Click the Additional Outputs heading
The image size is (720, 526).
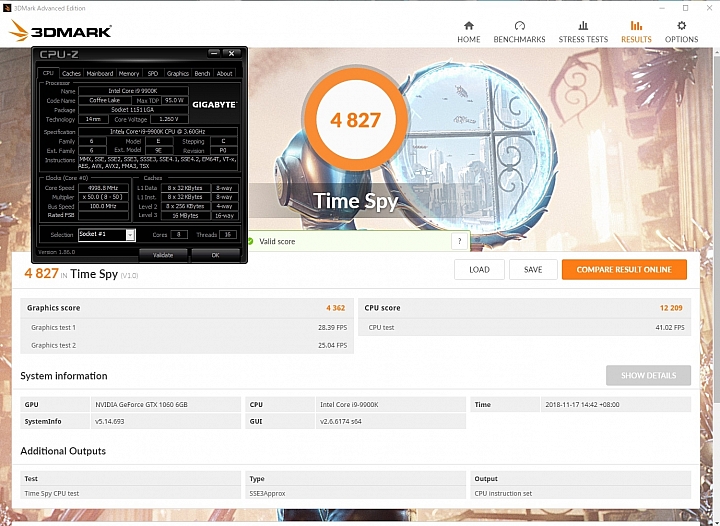pyautogui.click(x=63, y=451)
